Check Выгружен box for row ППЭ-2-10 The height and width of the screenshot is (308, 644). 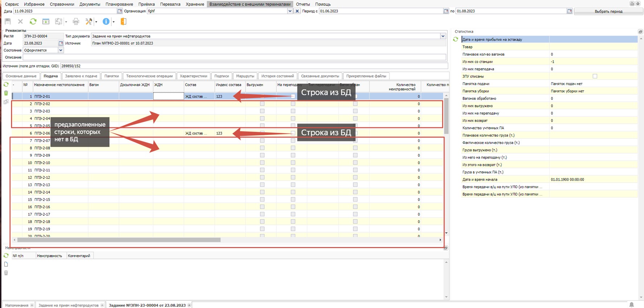(x=262, y=163)
